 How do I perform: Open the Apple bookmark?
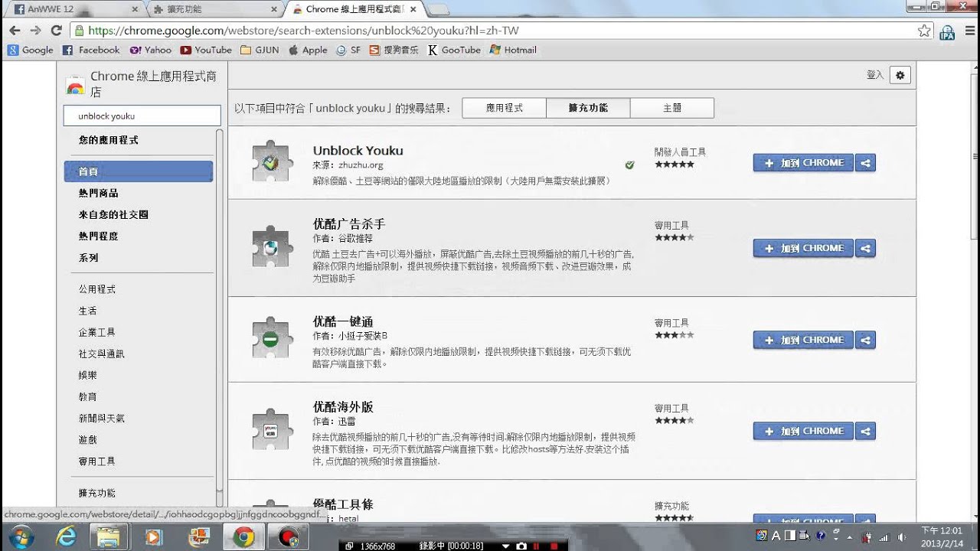point(308,51)
